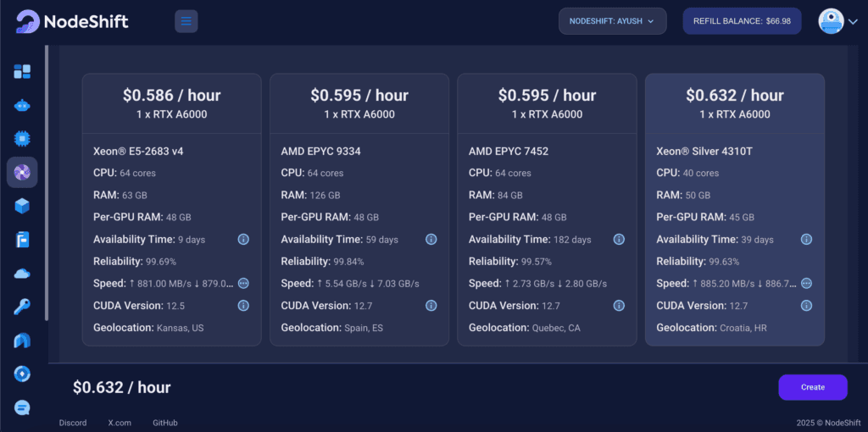Open the storage document icon in sidebar
The image size is (868, 432).
(22, 240)
